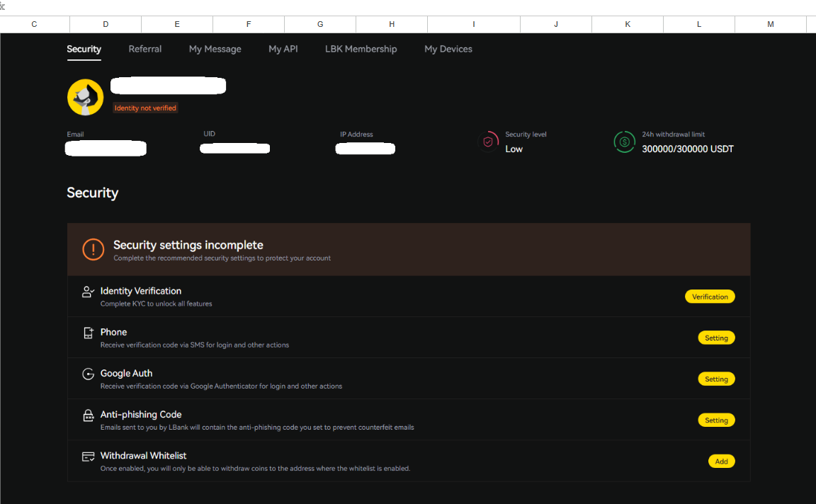The height and width of the screenshot is (504, 816).
Task: Click Setting button in Phone row
Action: tap(716, 338)
